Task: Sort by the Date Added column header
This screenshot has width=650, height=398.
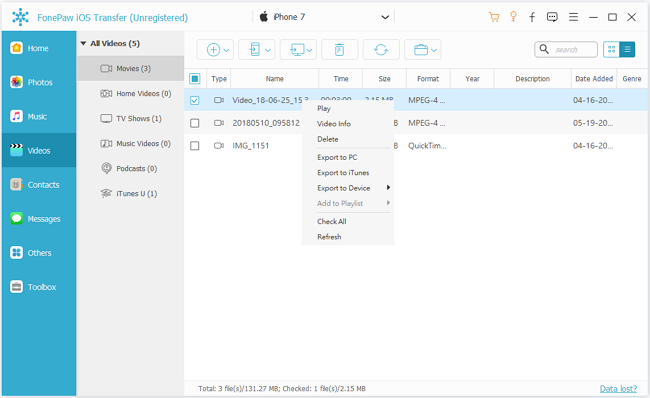Action: tap(594, 78)
